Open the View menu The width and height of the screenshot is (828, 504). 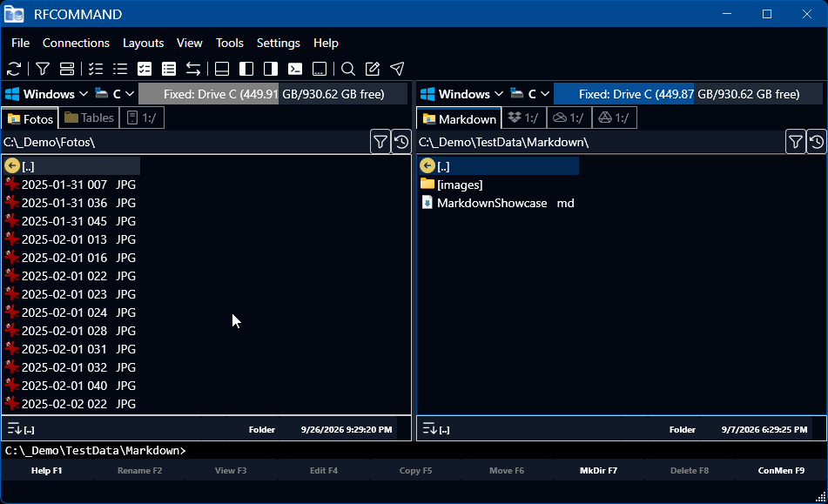(190, 43)
